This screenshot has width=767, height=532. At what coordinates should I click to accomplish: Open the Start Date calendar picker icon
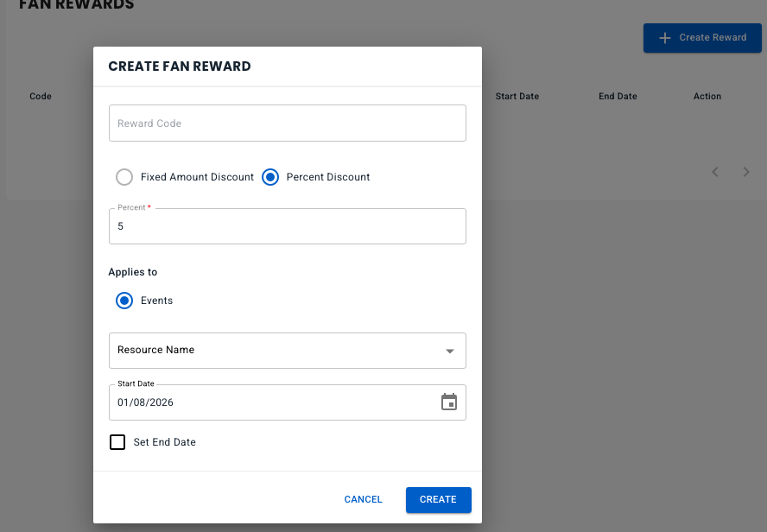[449, 402]
